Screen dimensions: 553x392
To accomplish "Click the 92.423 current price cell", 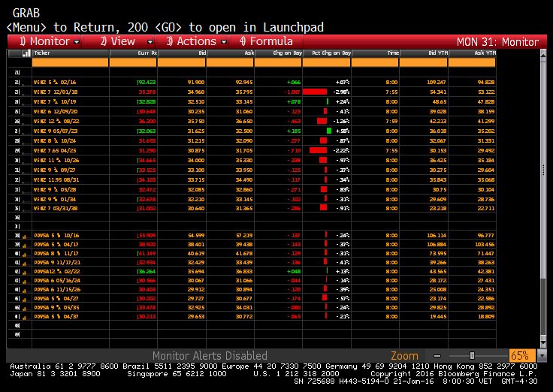I will coord(147,83).
